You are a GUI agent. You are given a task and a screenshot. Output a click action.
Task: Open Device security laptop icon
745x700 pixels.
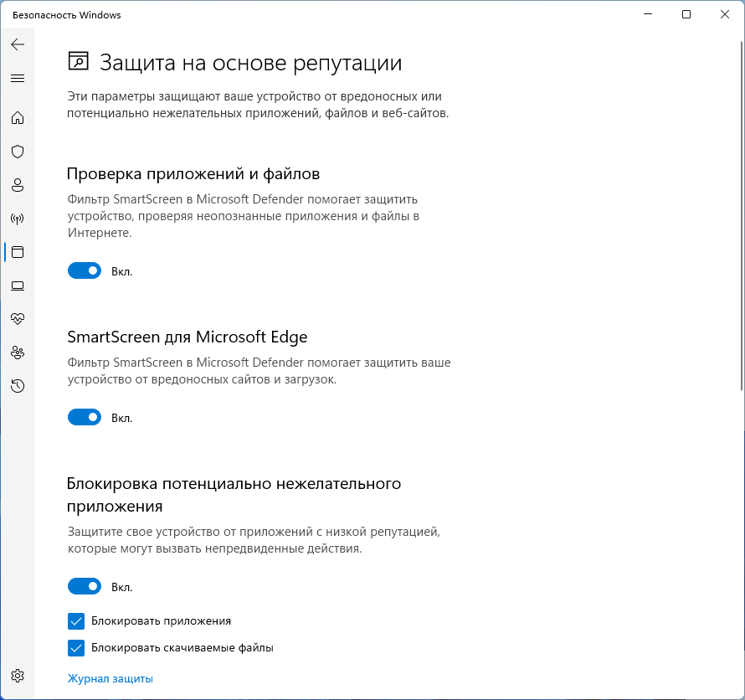click(x=18, y=286)
